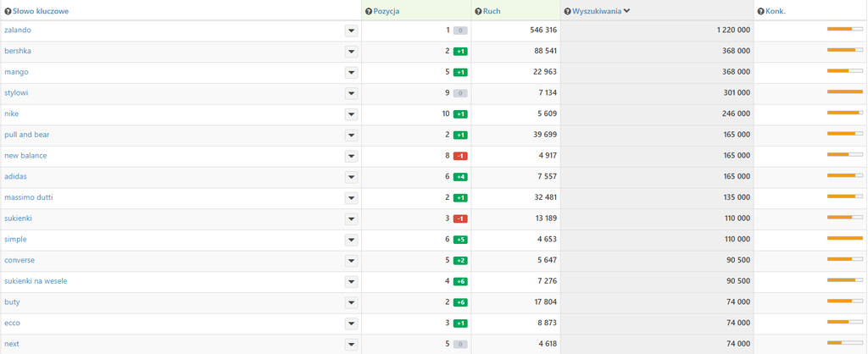Click the question mark icon beside Konk.
The width and height of the screenshot is (868, 354).
coord(761,11)
